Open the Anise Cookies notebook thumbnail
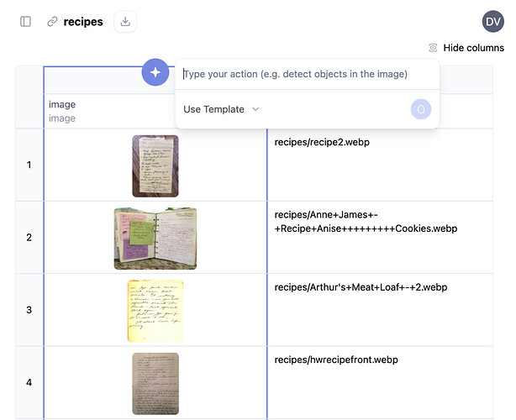 (x=155, y=239)
